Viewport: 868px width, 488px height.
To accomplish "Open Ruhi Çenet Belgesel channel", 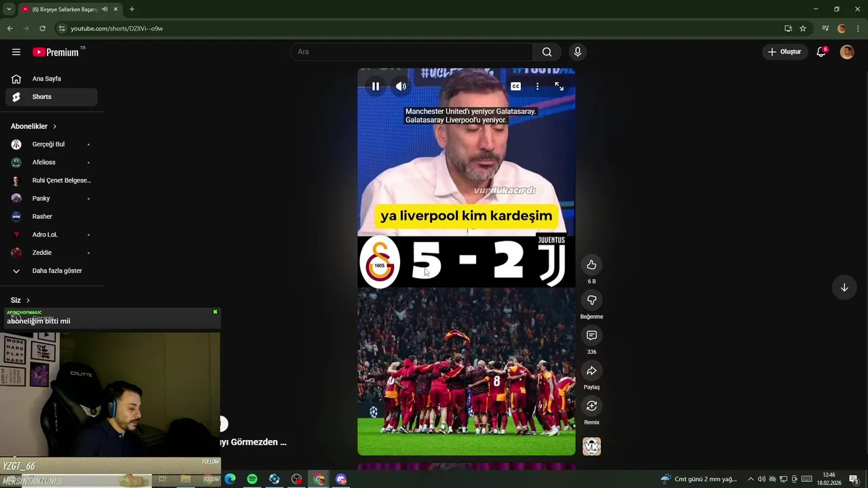I will pyautogui.click(x=52, y=180).
